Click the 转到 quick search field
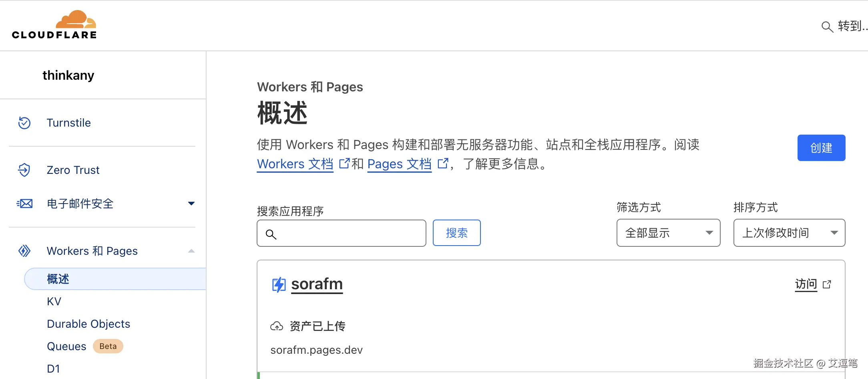This screenshot has width=868, height=379. [844, 26]
